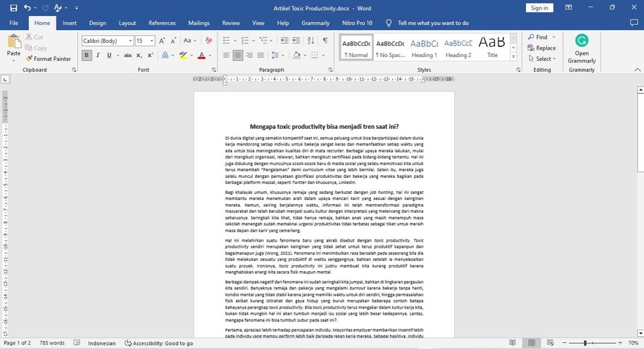Switch to Read Mode view in the status bar
The width and height of the screenshot is (644, 349).
click(x=513, y=343)
